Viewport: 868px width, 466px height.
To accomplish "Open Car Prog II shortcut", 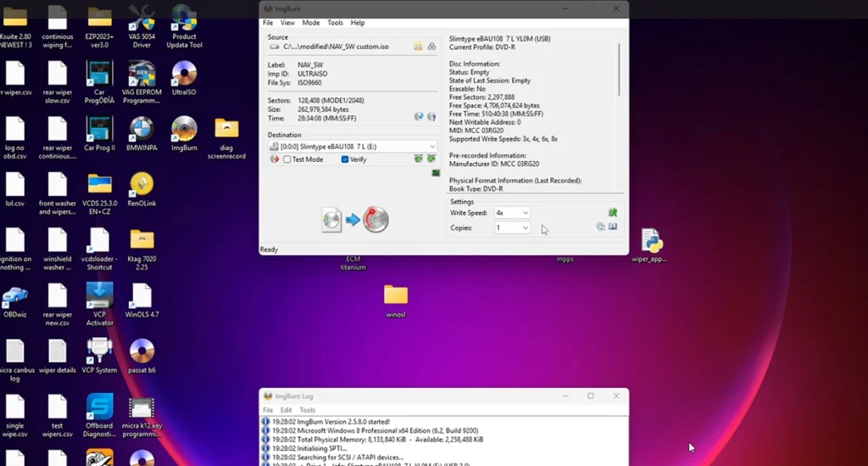I will (100, 133).
